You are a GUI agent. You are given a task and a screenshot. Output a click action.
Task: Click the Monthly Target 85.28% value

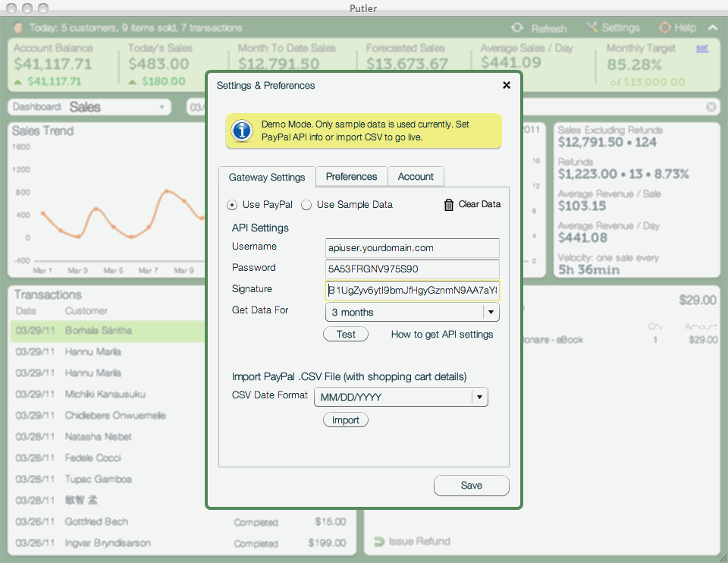click(634, 64)
